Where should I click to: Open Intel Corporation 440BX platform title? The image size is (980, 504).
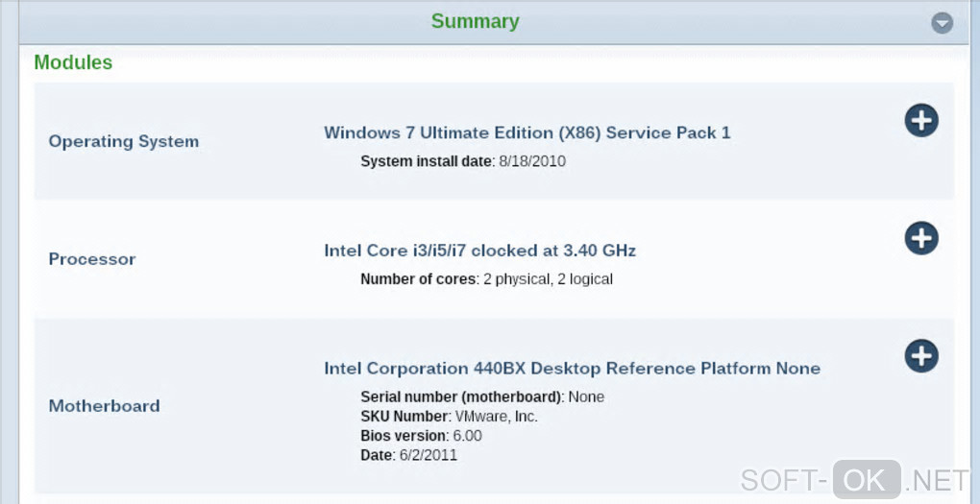[x=572, y=369]
